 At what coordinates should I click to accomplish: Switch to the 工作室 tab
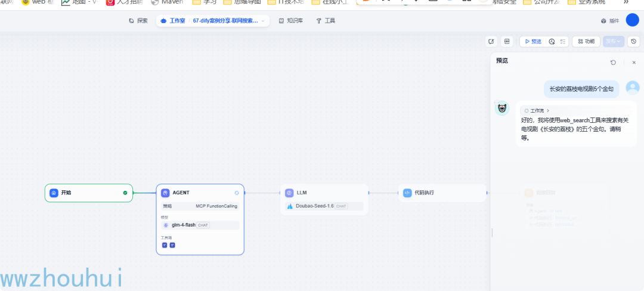pos(174,21)
